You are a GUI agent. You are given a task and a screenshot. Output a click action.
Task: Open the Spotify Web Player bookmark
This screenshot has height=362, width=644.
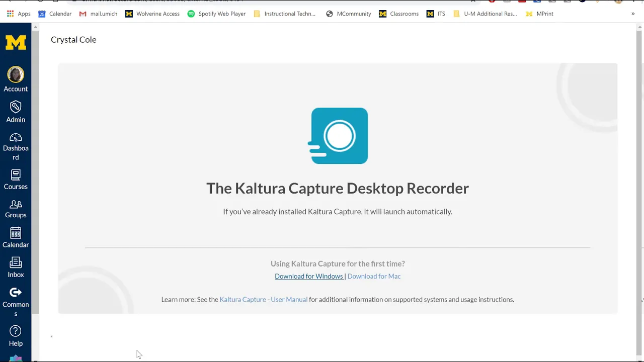[x=216, y=14]
